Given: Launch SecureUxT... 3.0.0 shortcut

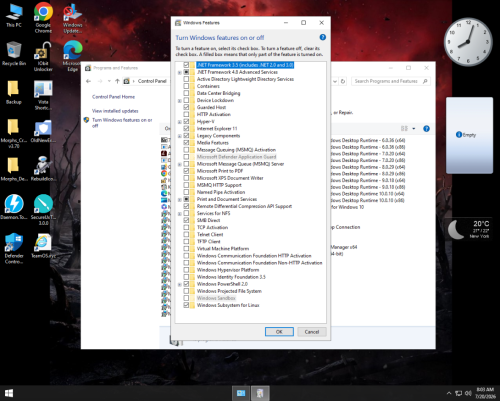Looking at the screenshot, I should tap(43, 210).
